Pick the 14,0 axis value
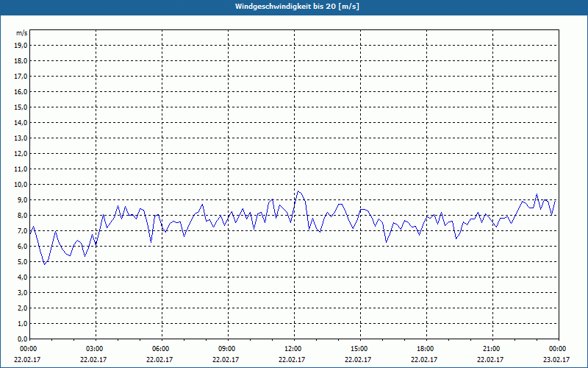 pos(21,122)
